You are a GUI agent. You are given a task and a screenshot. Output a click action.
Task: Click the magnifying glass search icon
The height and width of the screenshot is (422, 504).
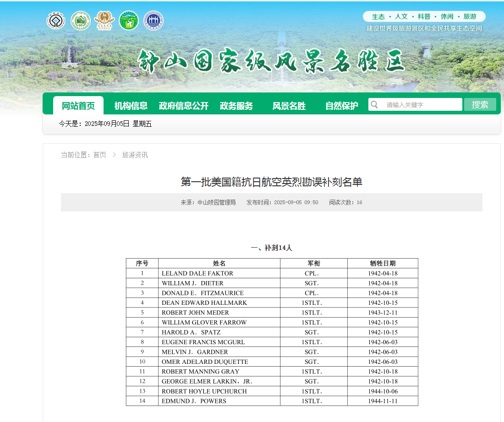point(374,105)
